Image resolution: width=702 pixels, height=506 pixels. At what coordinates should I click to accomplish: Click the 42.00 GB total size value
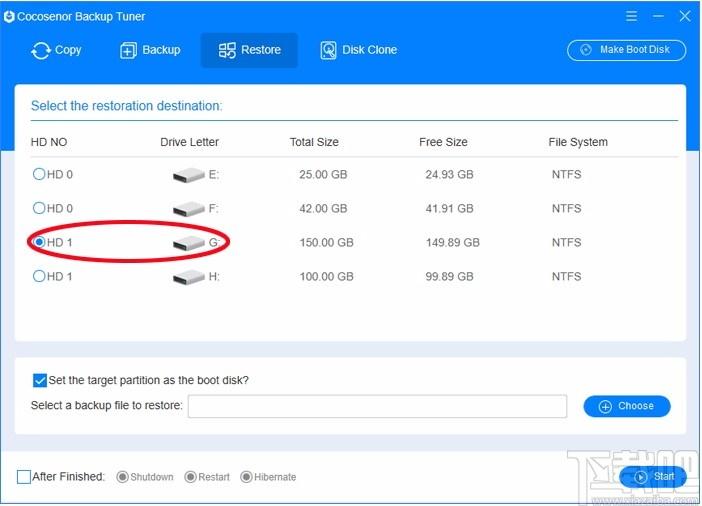[323, 209]
